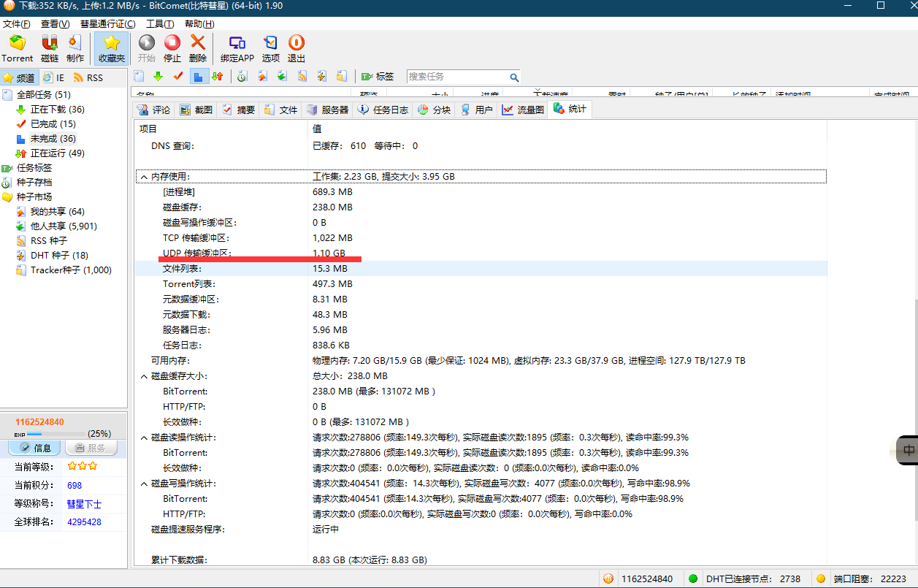Select 未完成 (36) in the sidebar
This screenshot has height=588, width=918.
53,139
